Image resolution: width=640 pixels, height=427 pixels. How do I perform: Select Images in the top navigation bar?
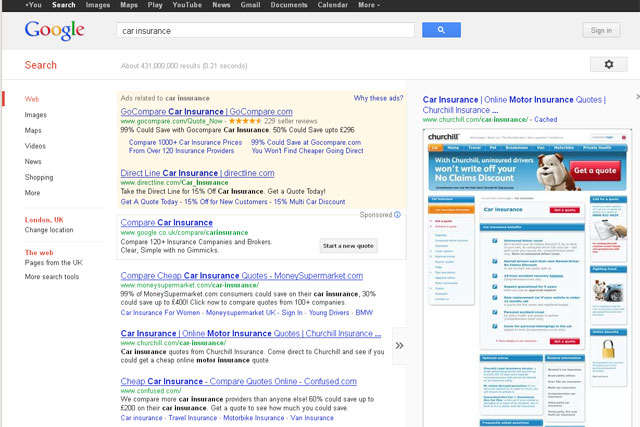98,5
